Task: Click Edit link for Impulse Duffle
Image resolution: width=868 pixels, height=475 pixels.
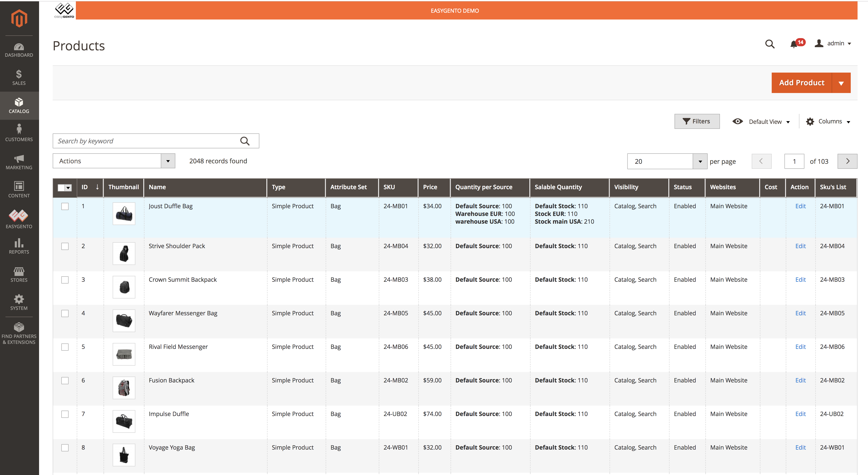Action: coord(800,414)
